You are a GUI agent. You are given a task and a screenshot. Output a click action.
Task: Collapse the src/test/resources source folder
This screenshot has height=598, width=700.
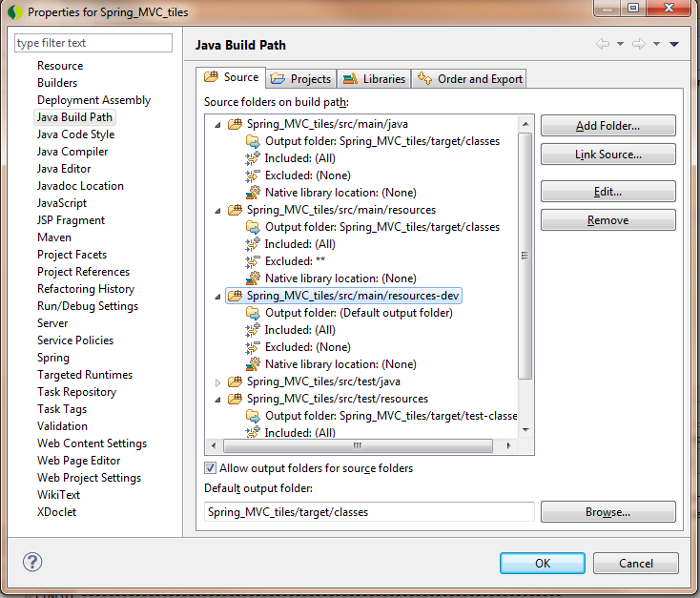coord(217,400)
